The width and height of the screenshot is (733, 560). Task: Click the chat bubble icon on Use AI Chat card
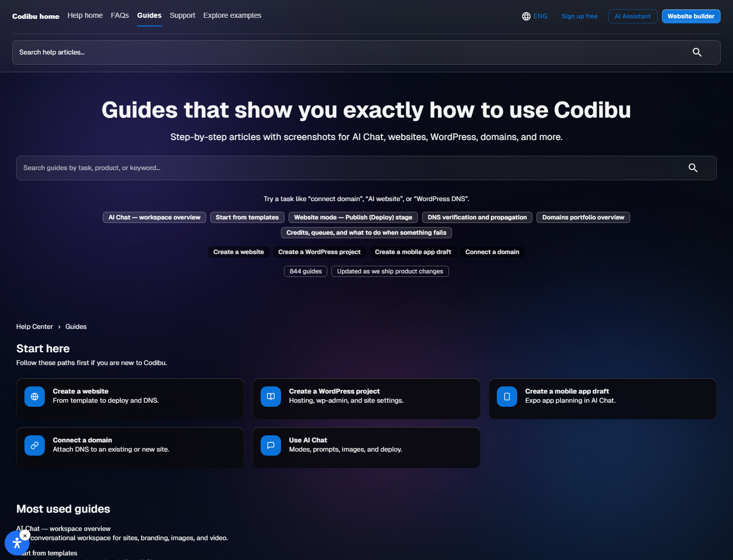(271, 445)
